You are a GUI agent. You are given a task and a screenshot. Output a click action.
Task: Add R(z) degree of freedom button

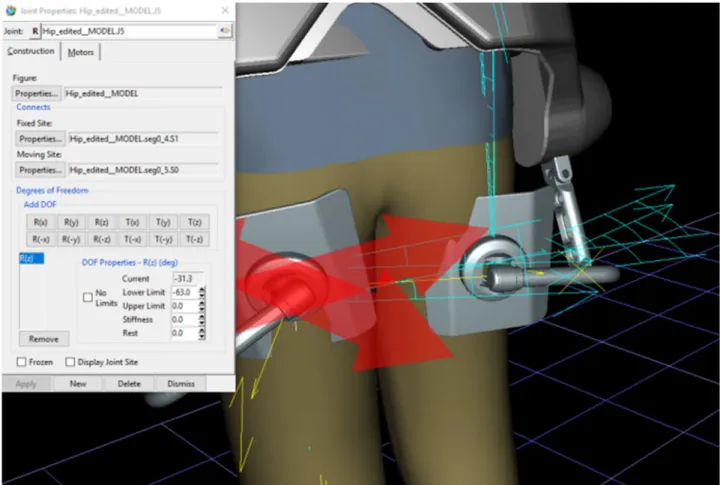(x=102, y=222)
